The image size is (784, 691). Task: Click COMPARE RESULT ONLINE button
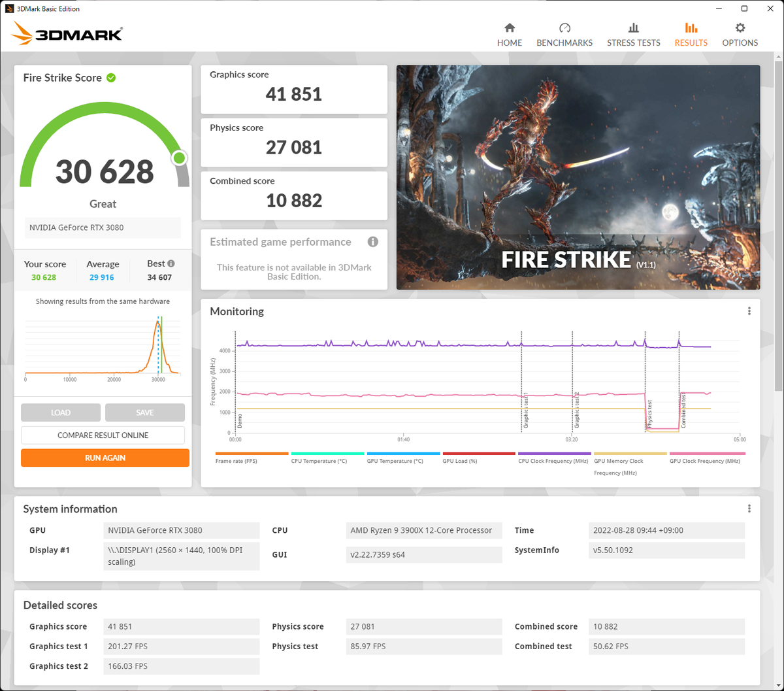pos(103,435)
